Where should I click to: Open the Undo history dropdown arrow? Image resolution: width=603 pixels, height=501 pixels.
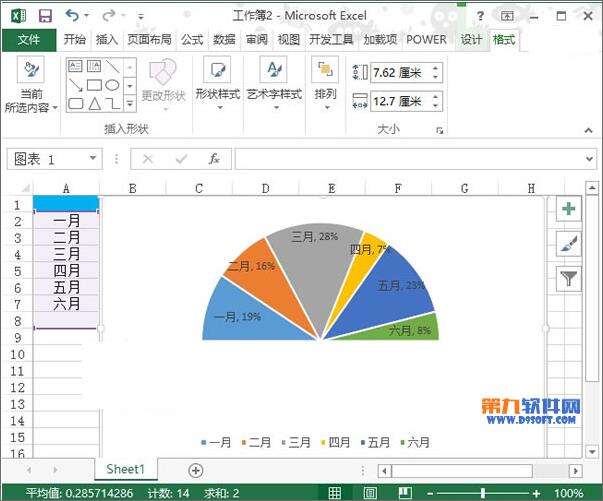click(x=87, y=16)
